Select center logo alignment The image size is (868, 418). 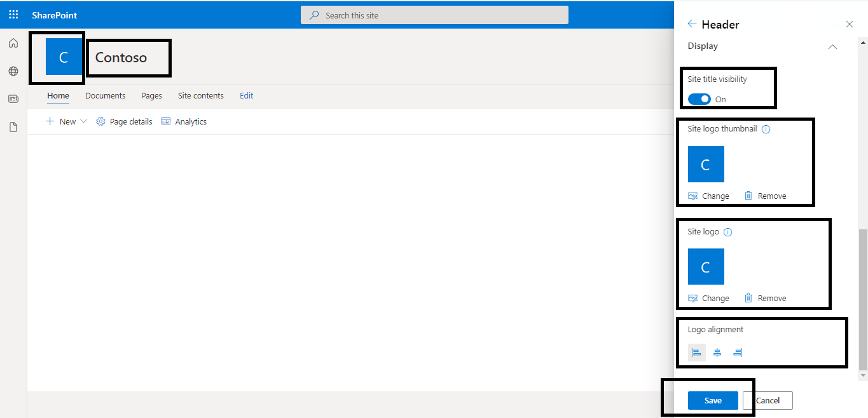pos(717,353)
